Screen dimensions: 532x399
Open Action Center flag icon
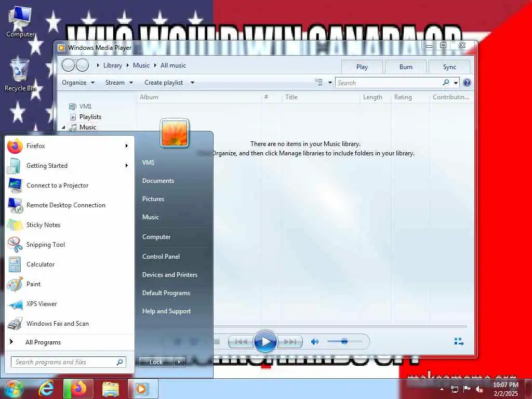point(467,389)
